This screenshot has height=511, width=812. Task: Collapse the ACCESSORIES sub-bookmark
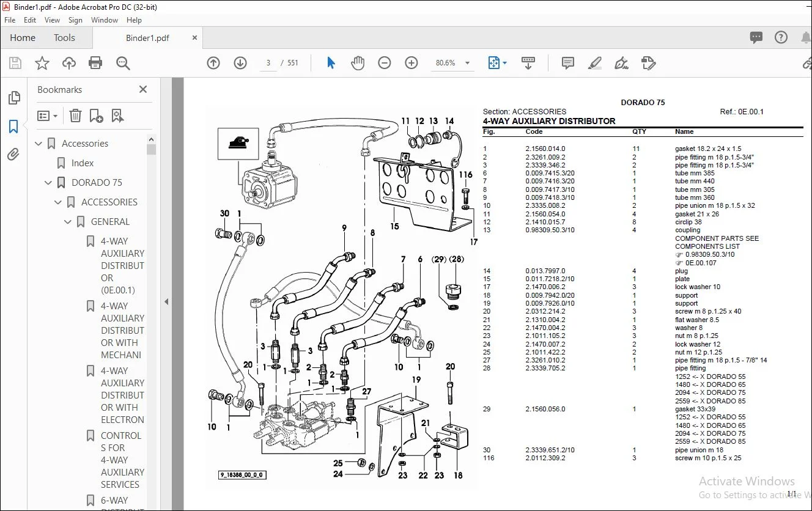click(59, 202)
